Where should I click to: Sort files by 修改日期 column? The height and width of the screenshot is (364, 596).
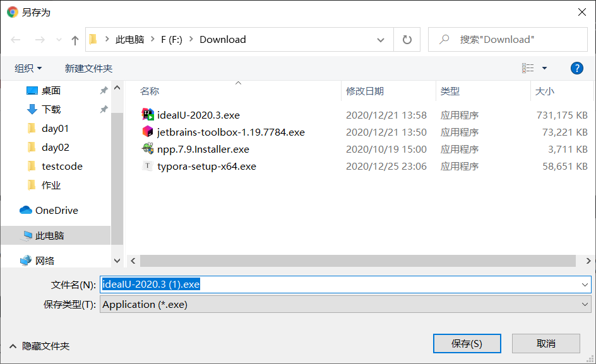pos(365,91)
